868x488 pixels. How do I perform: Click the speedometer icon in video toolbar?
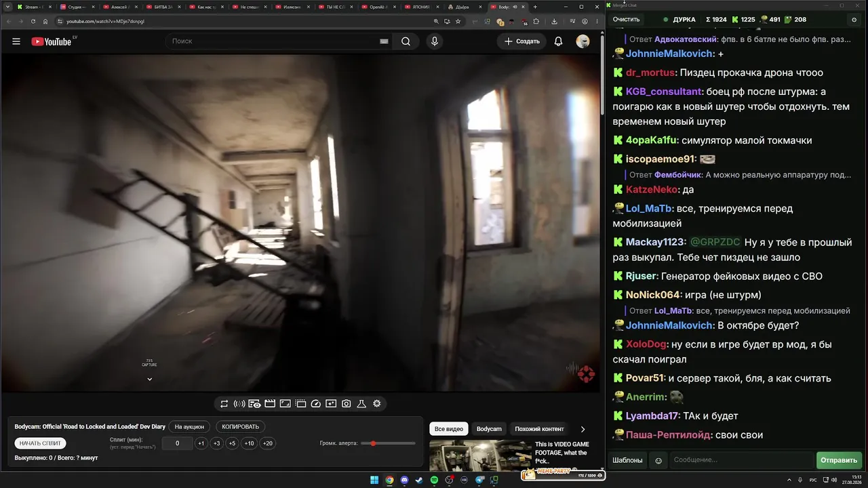(x=315, y=404)
